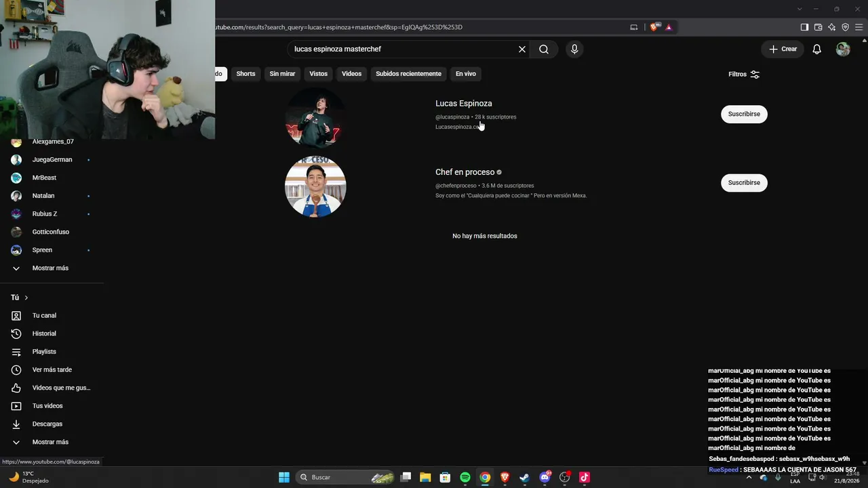
Task: Click the magnifying glass search button
Action: click(544, 49)
